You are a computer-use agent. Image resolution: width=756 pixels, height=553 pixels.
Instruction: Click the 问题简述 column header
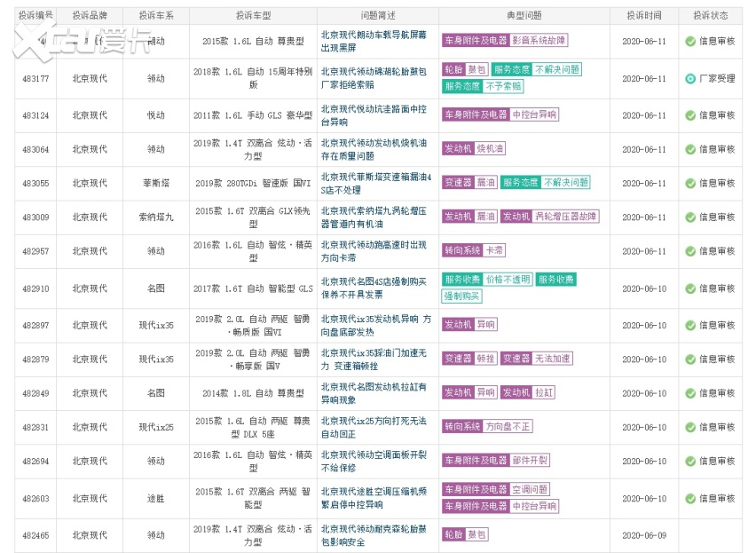[378, 15]
